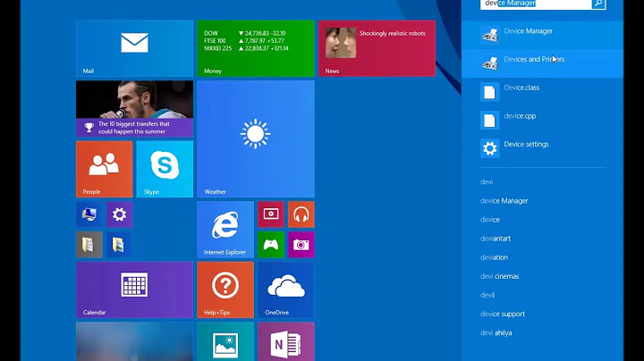Open the Mail tile
This screenshot has height=361, width=644.
[134, 48]
